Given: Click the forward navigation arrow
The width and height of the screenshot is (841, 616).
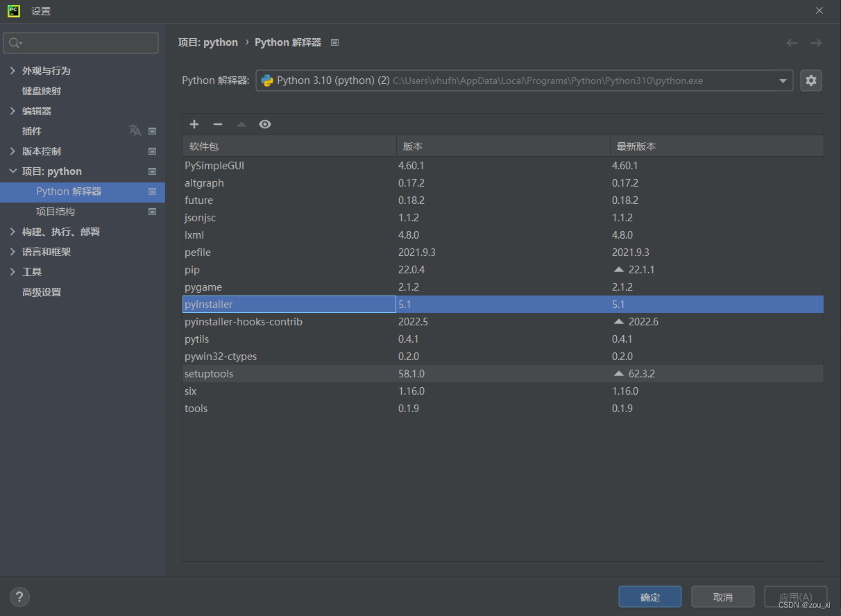Looking at the screenshot, I should pos(816,43).
